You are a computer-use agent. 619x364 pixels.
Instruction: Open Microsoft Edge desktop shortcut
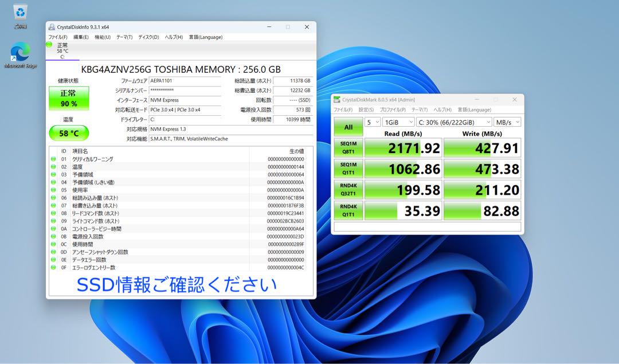click(20, 55)
